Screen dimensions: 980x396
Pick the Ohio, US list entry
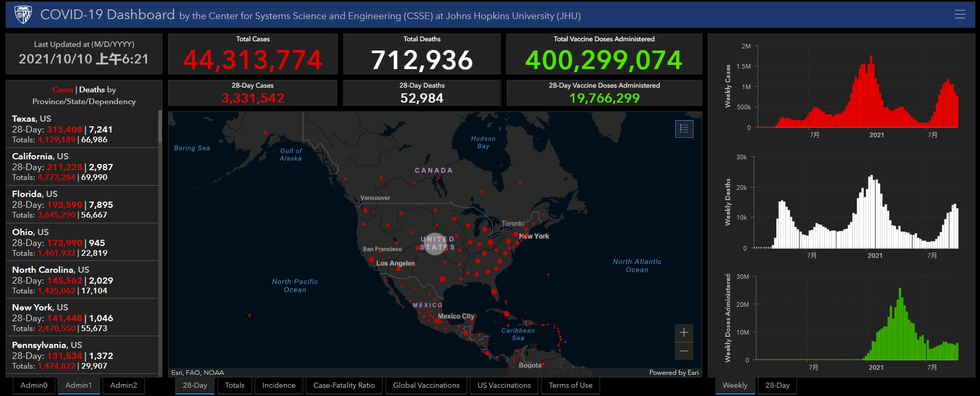click(82, 242)
